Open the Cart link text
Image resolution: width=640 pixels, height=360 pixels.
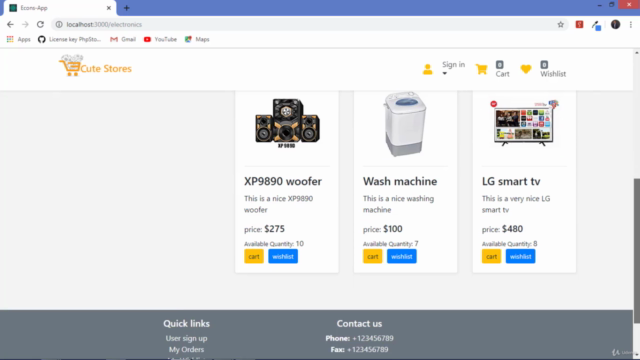[x=502, y=74]
